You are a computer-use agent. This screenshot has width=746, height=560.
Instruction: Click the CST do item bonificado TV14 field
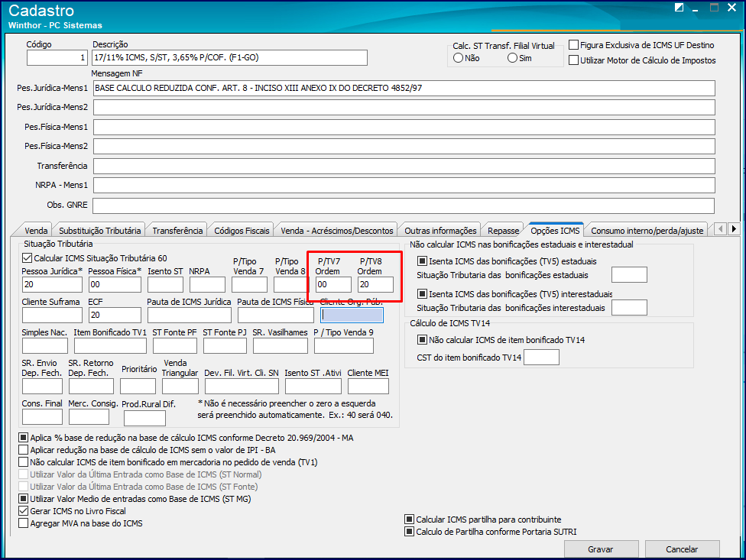click(x=541, y=358)
